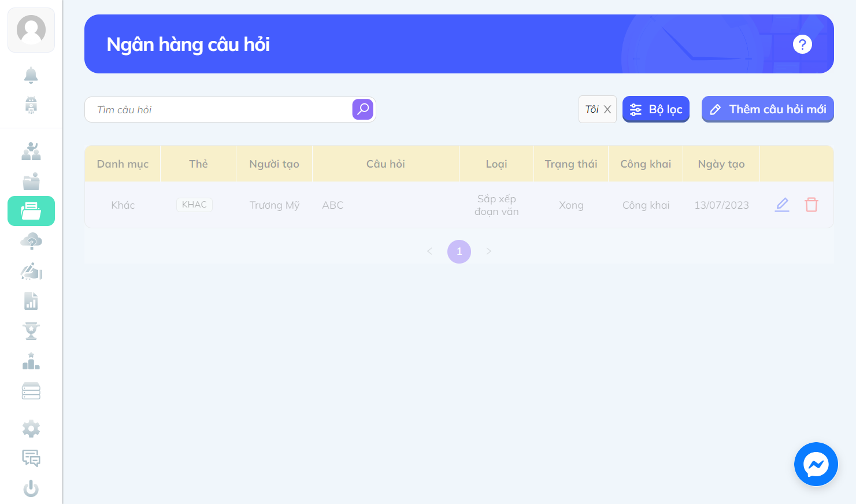This screenshot has width=856, height=504.
Task: Click the ABC question text
Action: [333, 205]
